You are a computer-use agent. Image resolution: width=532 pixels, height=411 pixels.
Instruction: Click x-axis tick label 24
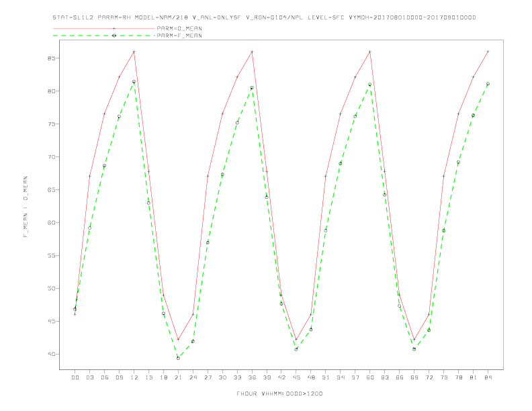193,377
